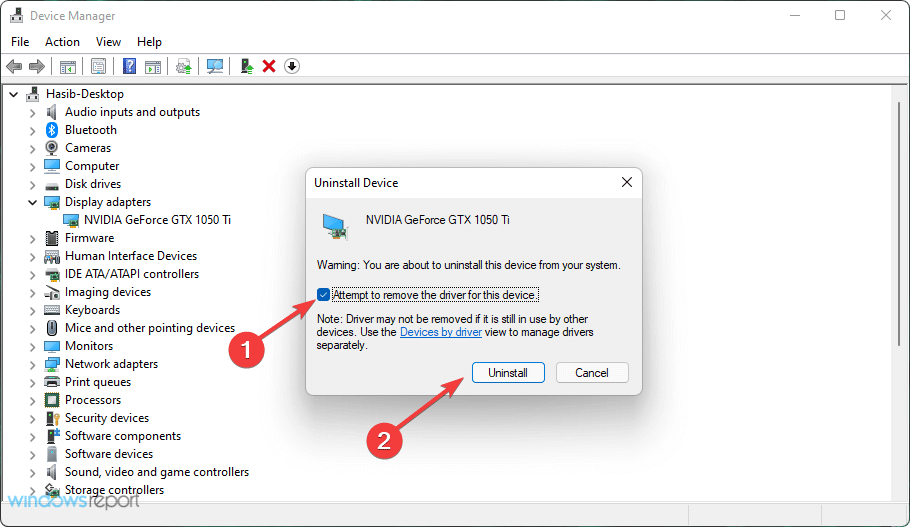
Task: Click the Audio inputs and outputs speaker icon
Action: [52, 112]
